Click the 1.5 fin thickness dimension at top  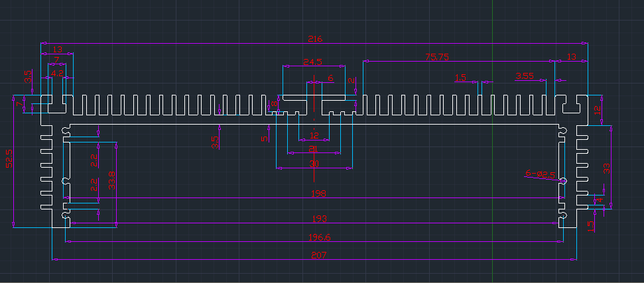460,78
